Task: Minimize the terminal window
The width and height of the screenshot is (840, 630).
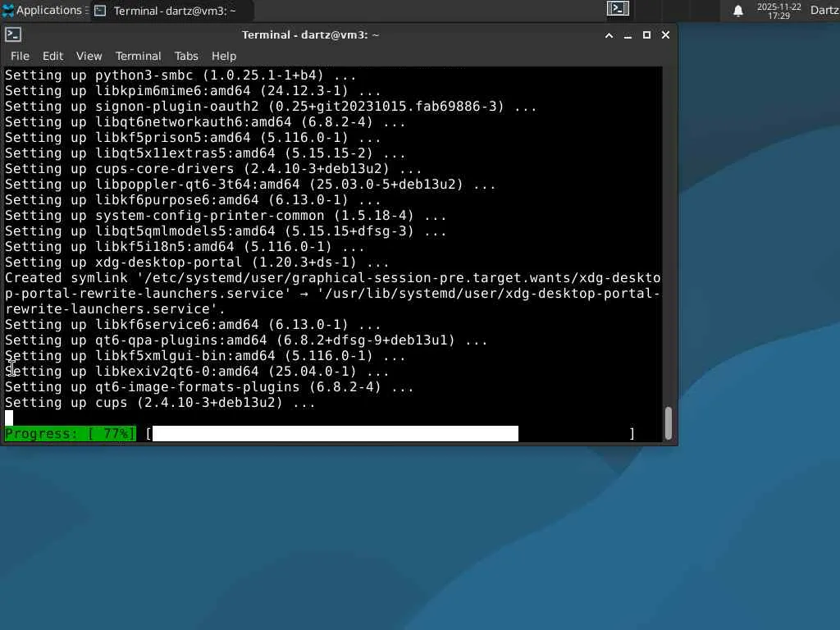Action: [x=628, y=35]
